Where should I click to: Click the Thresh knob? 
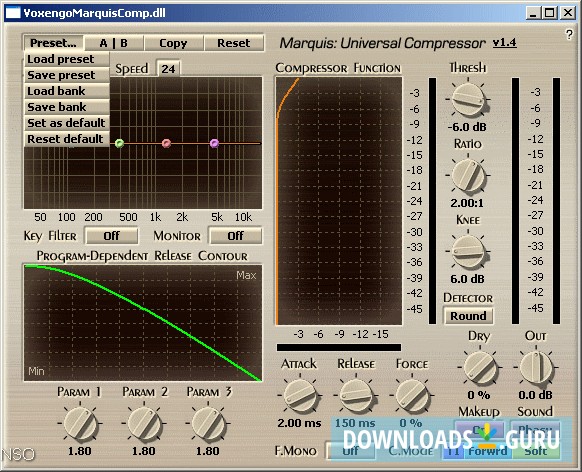click(468, 99)
